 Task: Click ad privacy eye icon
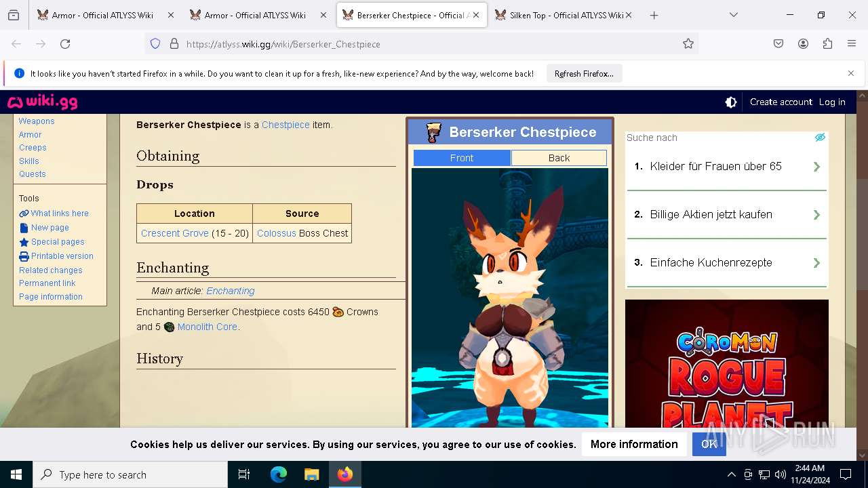tap(820, 138)
